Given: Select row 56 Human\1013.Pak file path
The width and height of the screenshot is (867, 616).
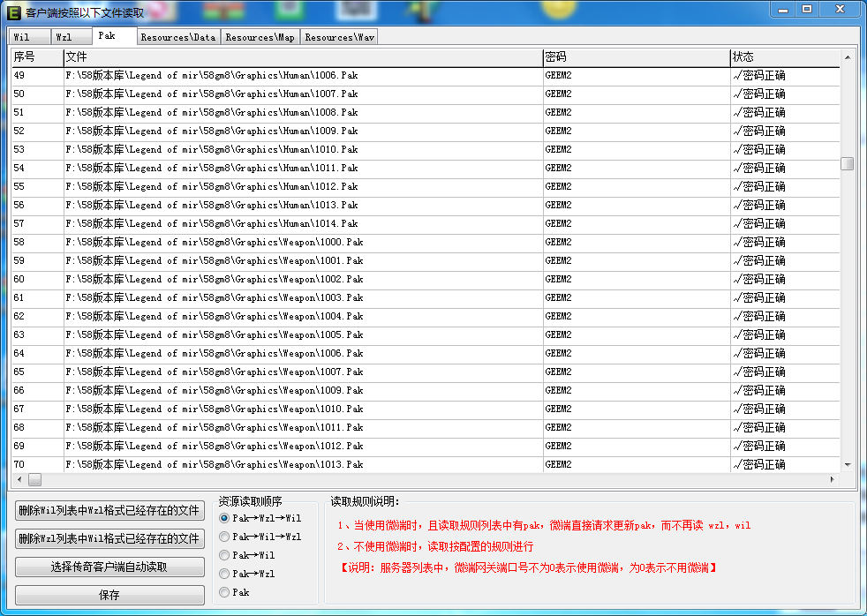Looking at the screenshot, I should coord(212,205).
